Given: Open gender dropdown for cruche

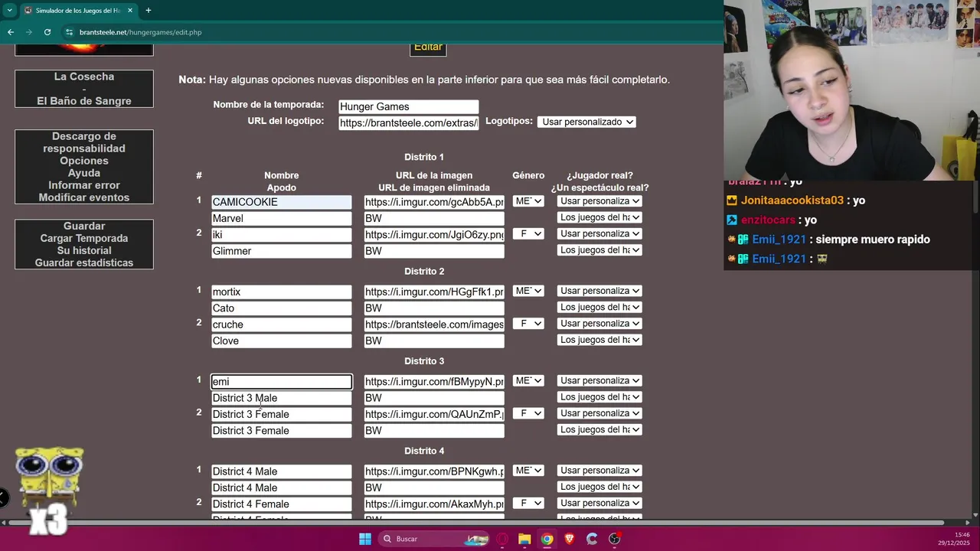Looking at the screenshot, I should (528, 324).
